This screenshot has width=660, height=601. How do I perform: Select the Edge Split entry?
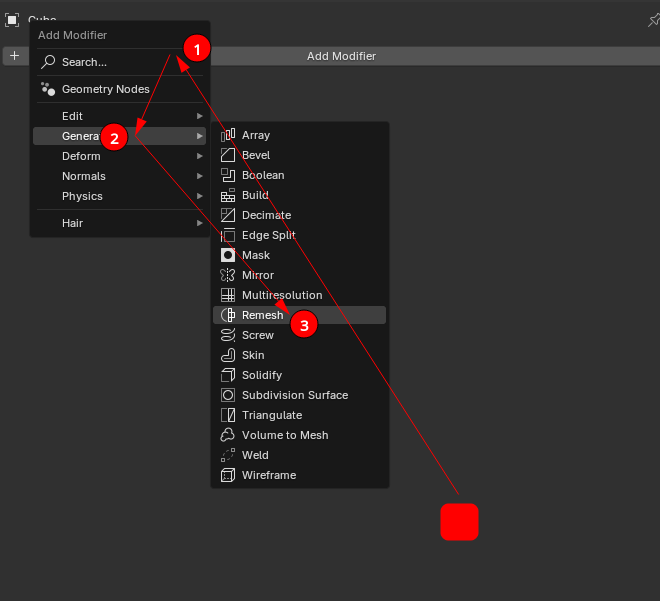coord(269,235)
